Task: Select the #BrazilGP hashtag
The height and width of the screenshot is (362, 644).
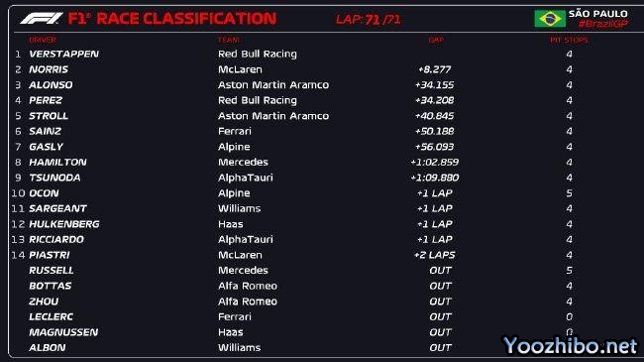Action: 603,24
